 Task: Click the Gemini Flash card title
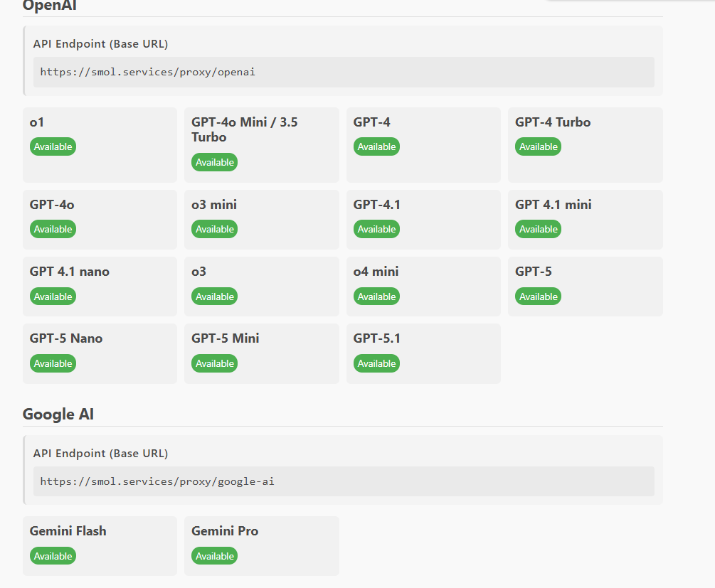point(68,531)
